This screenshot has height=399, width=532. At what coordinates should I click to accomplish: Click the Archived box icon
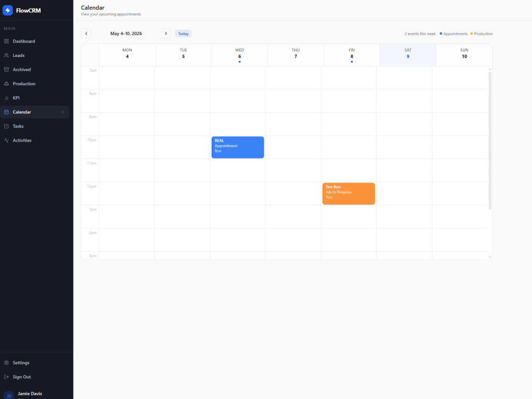(x=6, y=70)
